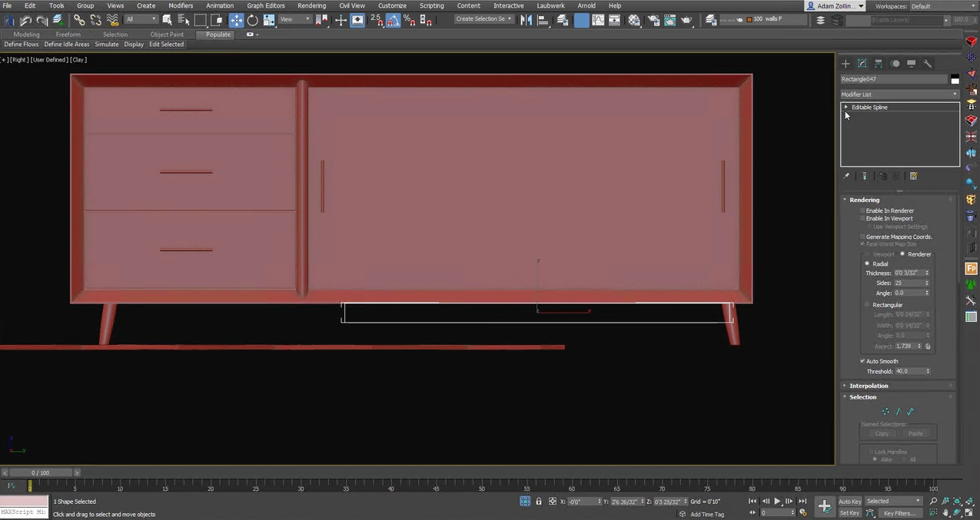Uncheck the Auto Smooth checkbox

[x=863, y=361]
